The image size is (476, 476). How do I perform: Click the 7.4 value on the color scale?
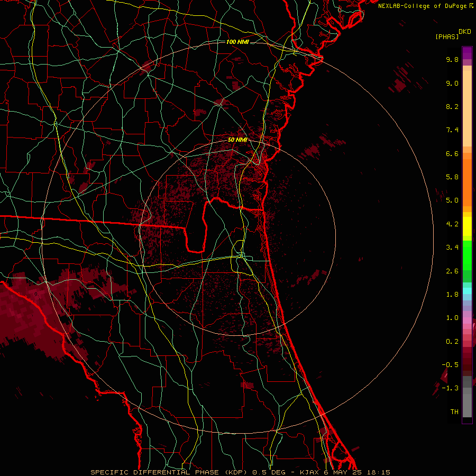pos(452,130)
